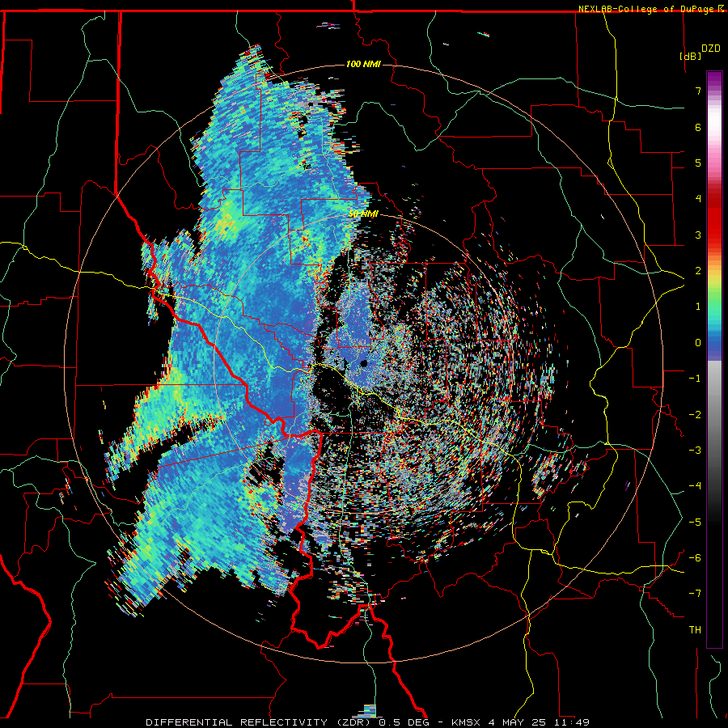Click the -4 scale label
The width and height of the screenshot is (728, 728).
click(695, 486)
